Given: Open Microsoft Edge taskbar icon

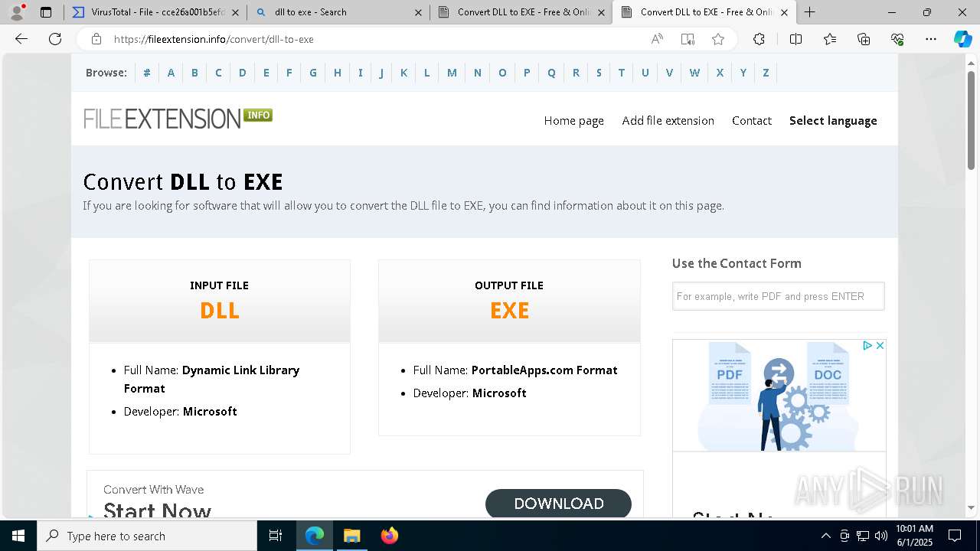Looking at the screenshot, I should click(315, 536).
